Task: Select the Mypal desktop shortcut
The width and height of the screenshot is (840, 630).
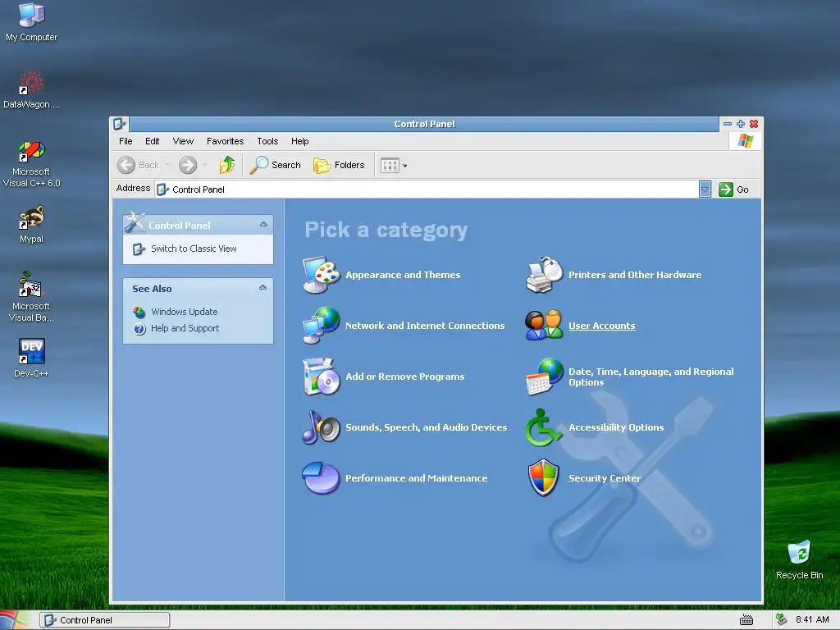Action: coord(32,225)
